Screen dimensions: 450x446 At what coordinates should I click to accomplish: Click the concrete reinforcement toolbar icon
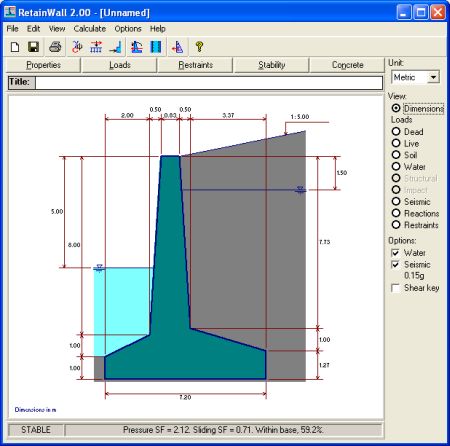coord(156,47)
